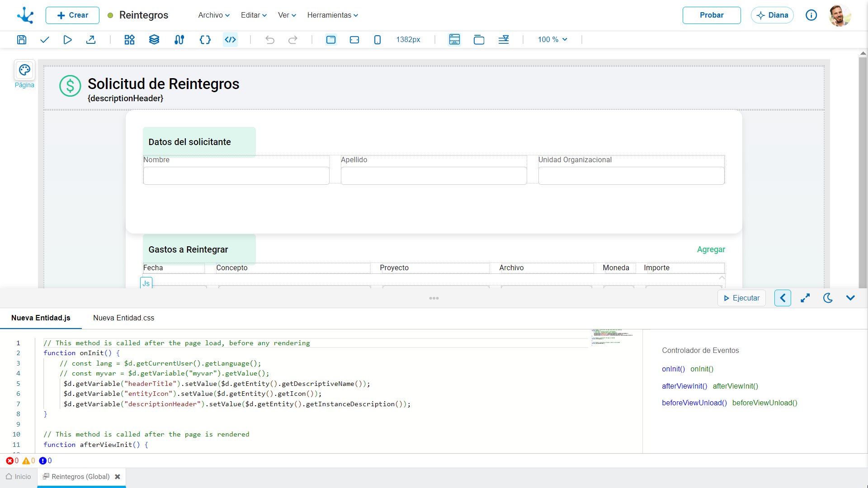Select the mobile phone viewport icon
The width and height of the screenshot is (868, 488).
[377, 40]
